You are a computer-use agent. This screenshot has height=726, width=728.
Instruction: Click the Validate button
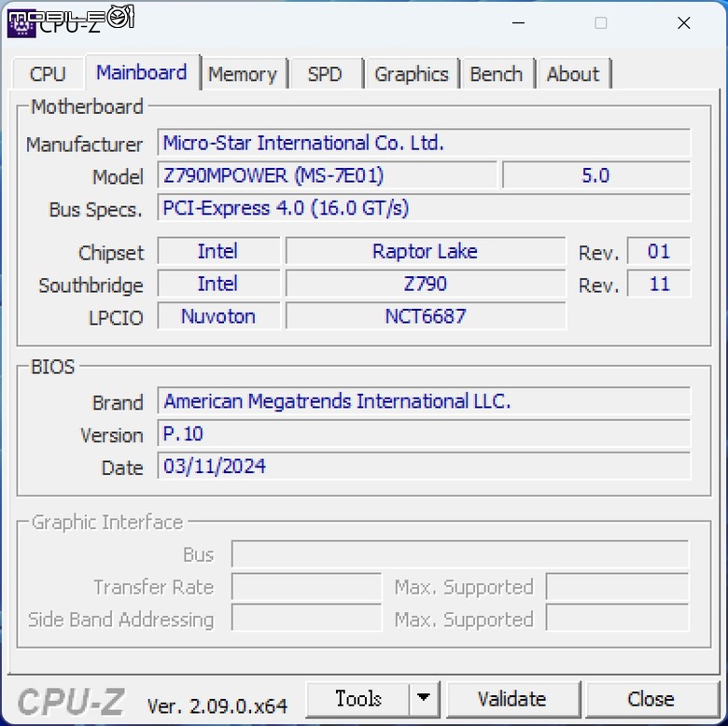click(512, 699)
